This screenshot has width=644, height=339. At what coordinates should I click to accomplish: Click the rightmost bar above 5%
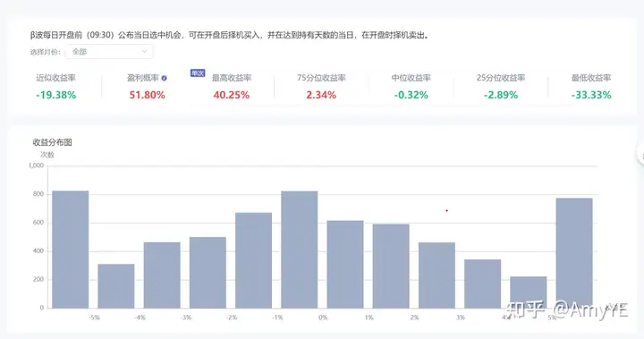pos(574,253)
